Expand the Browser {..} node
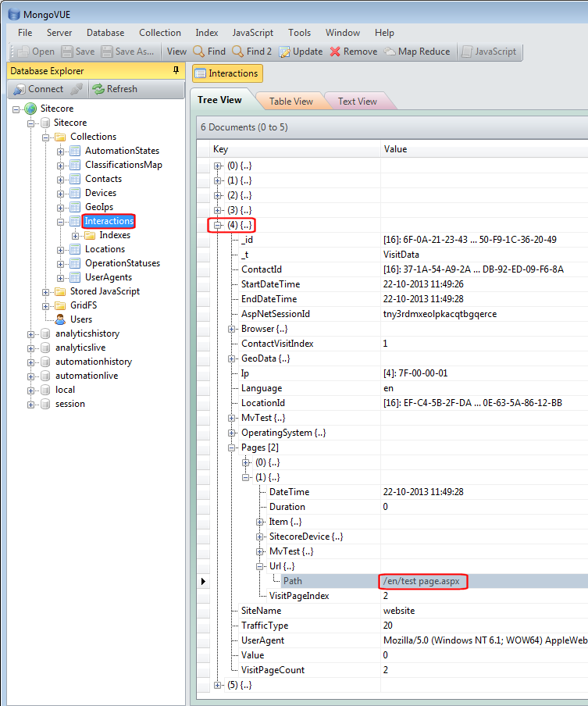The width and height of the screenshot is (588, 706). point(231,329)
